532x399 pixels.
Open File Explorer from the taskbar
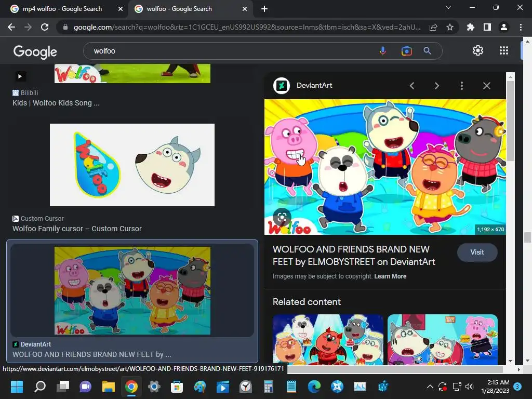(109, 387)
